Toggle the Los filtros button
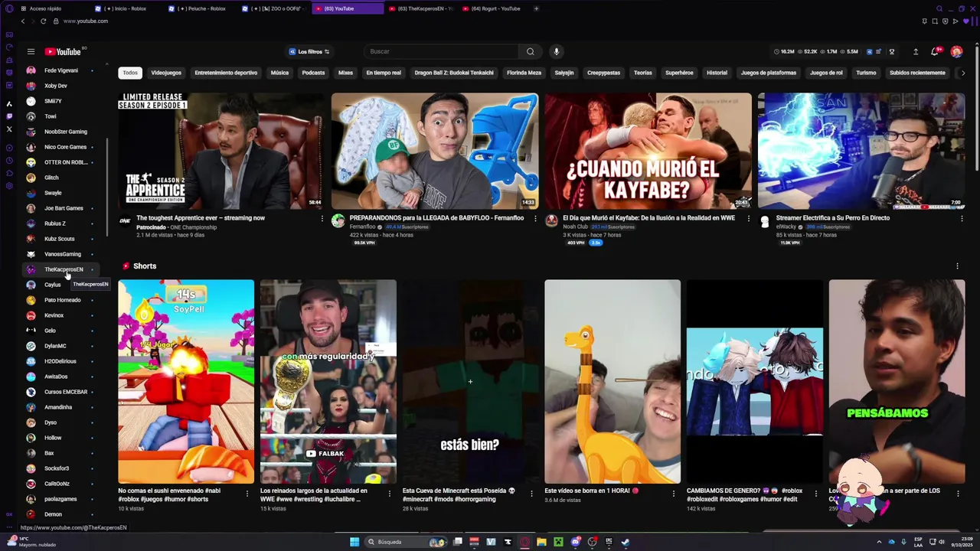 pyautogui.click(x=309, y=51)
